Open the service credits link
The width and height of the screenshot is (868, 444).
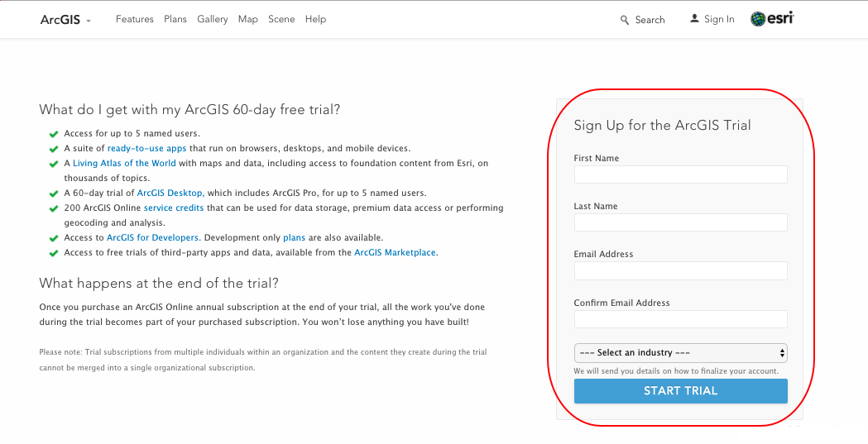174,208
